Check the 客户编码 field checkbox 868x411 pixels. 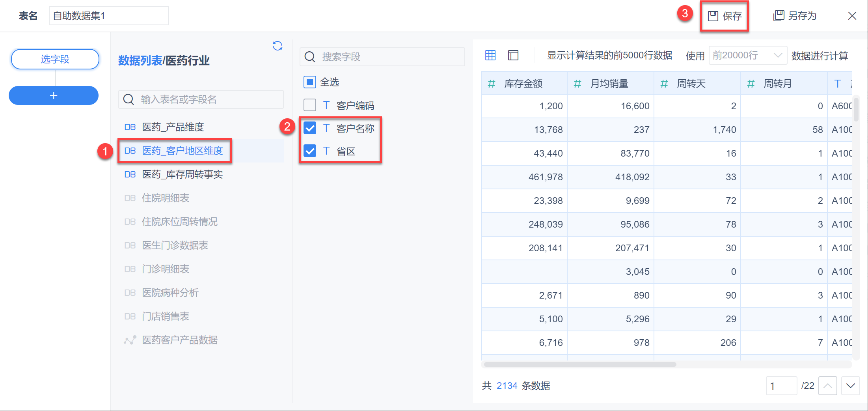[x=310, y=105]
